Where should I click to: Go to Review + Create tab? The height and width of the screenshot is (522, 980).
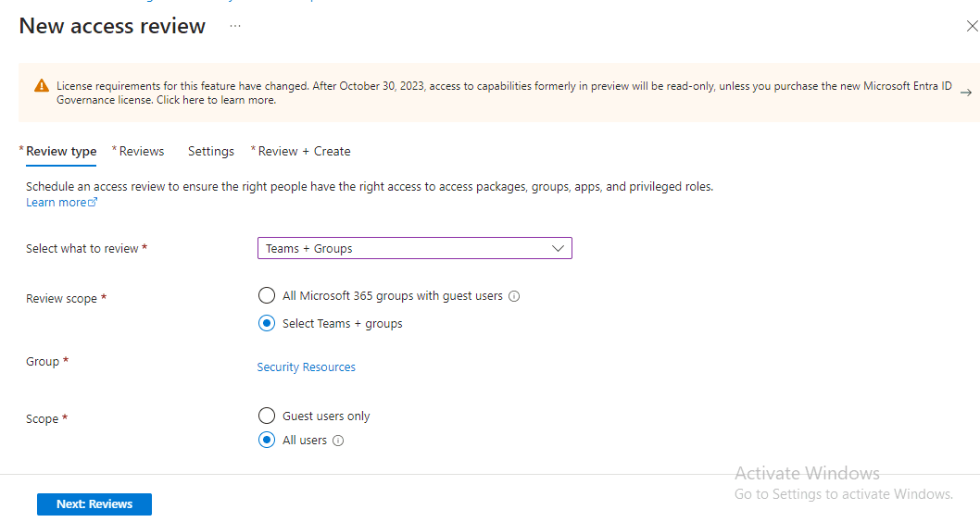304,151
